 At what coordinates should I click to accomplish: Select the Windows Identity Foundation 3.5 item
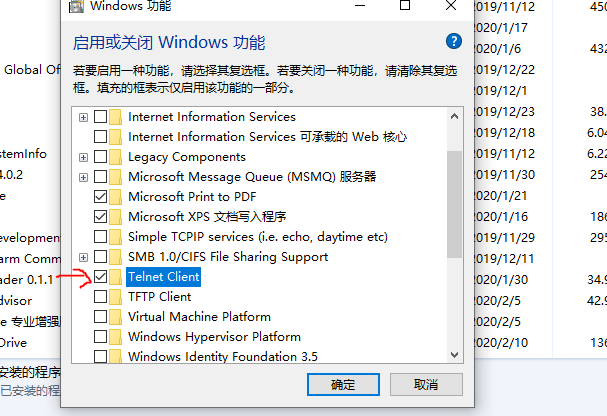click(223, 356)
